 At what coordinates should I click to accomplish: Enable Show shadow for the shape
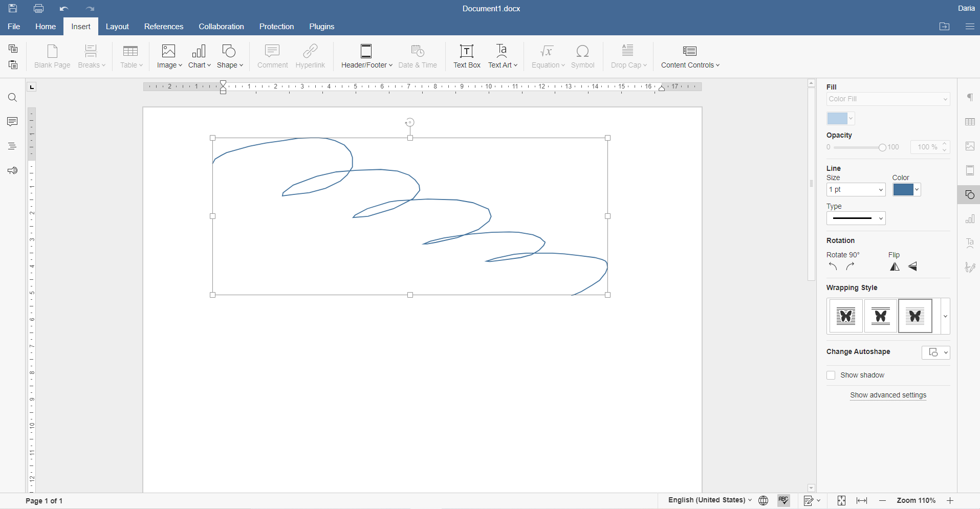(830, 375)
